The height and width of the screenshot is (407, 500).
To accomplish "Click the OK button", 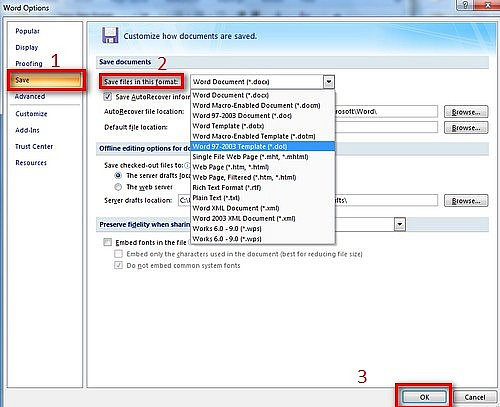I will click(x=424, y=397).
